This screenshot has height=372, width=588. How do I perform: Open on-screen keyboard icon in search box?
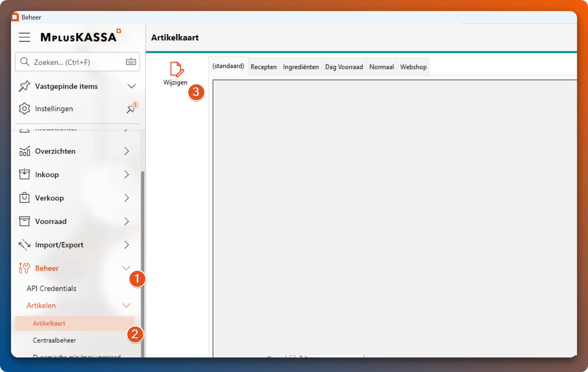(131, 62)
